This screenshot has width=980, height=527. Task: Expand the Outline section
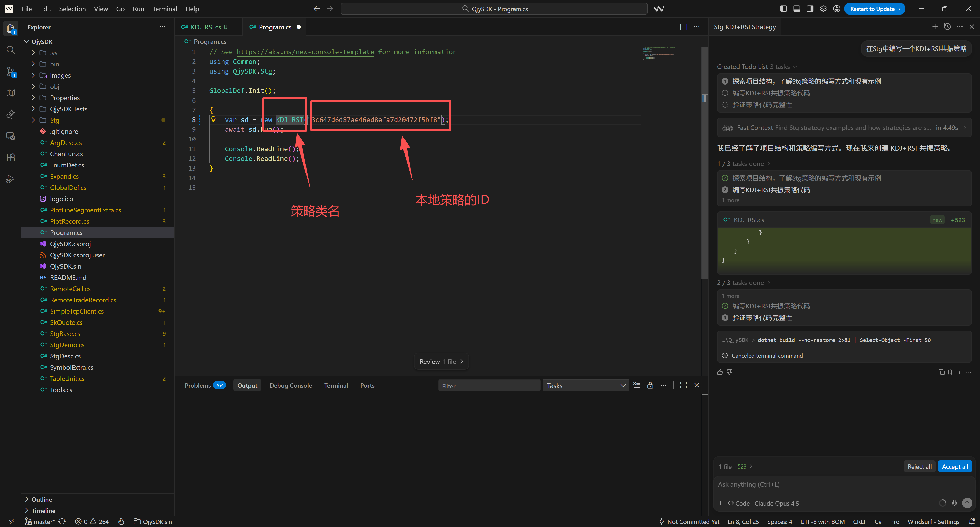click(x=41, y=499)
